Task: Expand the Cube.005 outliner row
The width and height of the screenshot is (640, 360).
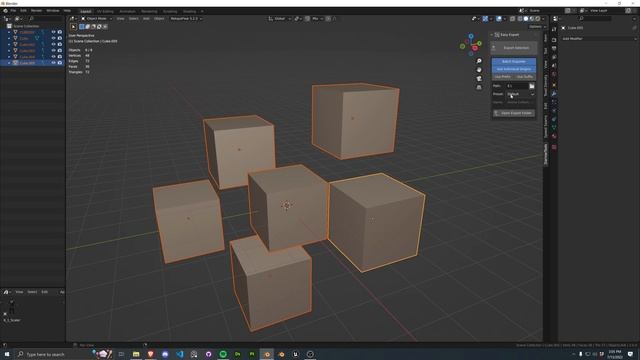Action: 9,62
